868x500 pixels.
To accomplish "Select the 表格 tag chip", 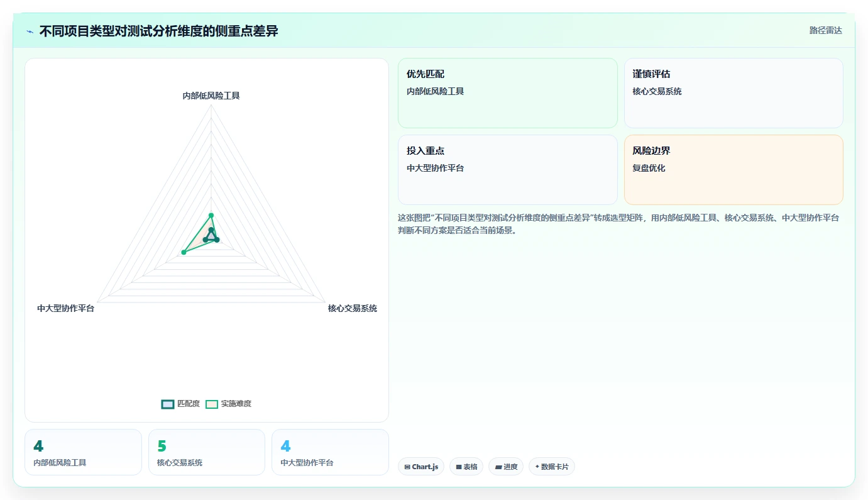I will point(466,467).
